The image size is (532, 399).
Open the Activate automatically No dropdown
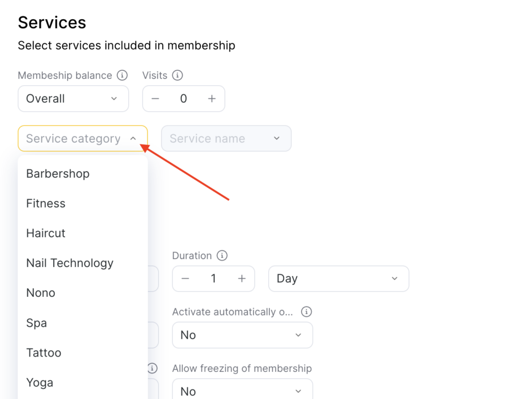[242, 335]
